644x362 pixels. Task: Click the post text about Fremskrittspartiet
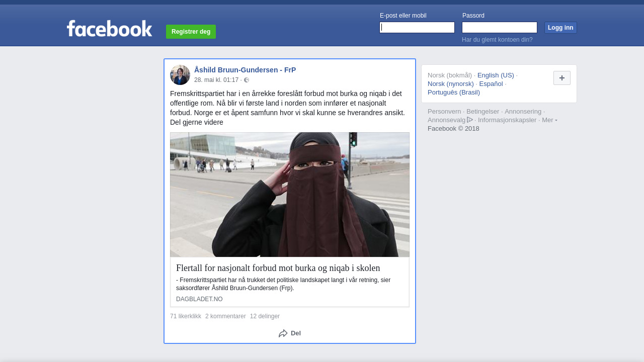(288, 108)
